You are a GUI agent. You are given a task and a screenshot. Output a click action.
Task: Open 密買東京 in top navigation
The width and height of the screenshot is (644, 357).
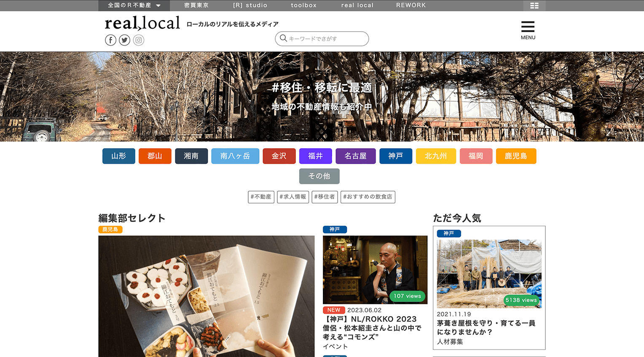(x=196, y=5)
